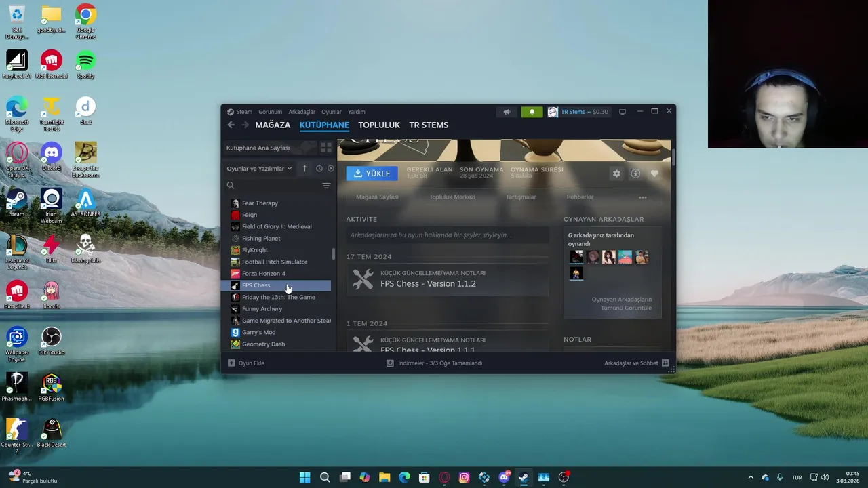The image size is (868, 488).
Task: Open Instagram from the taskbar
Action: [464, 477]
